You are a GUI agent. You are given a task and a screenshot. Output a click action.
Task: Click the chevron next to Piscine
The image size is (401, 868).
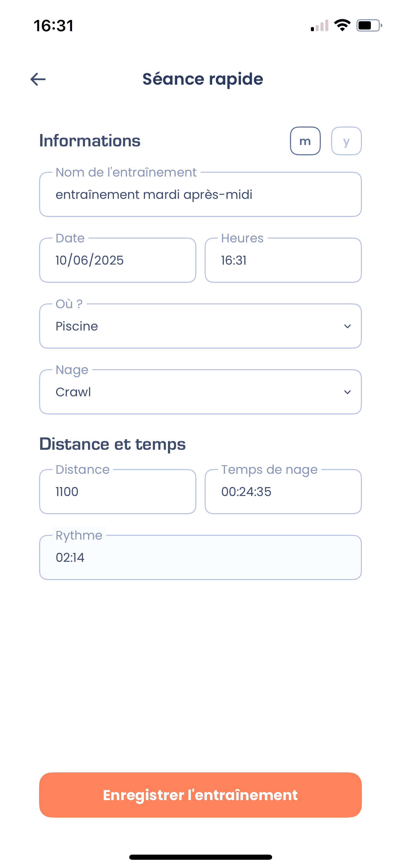tap(347, 326)
